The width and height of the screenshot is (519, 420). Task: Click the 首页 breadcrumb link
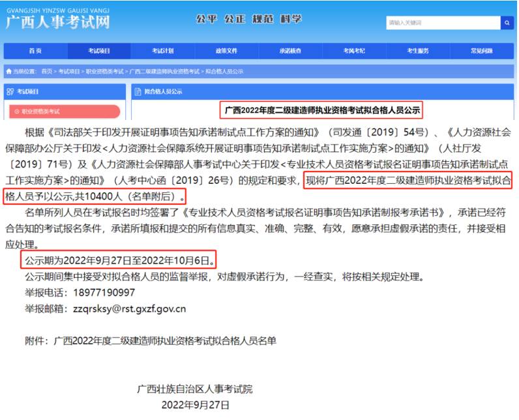pos(46,70)
